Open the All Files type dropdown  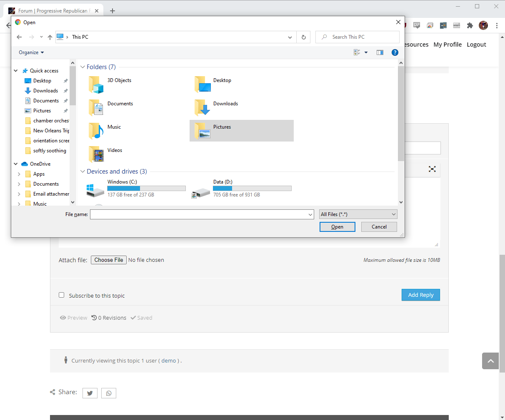pyautogui.click(x=358, y=214)
